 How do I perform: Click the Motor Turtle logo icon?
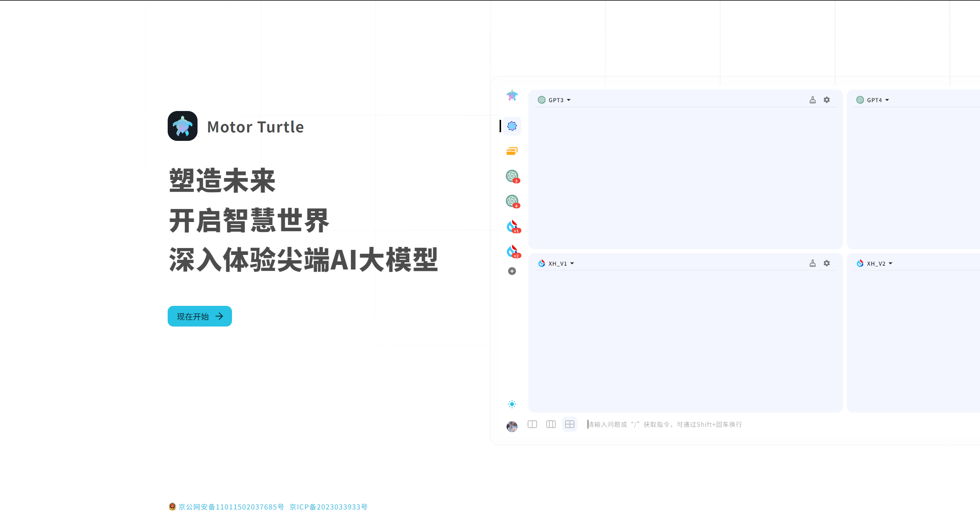pos(183,126)
